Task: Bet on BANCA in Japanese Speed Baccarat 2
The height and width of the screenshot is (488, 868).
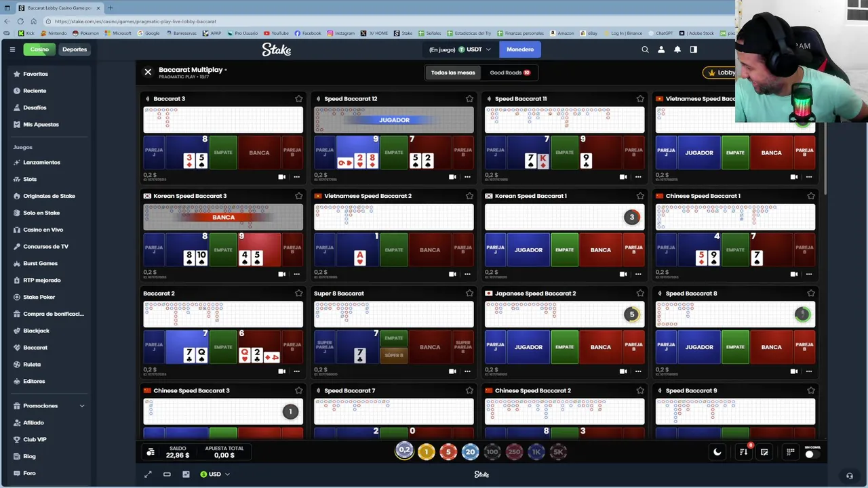Action: tap(600, 347)
